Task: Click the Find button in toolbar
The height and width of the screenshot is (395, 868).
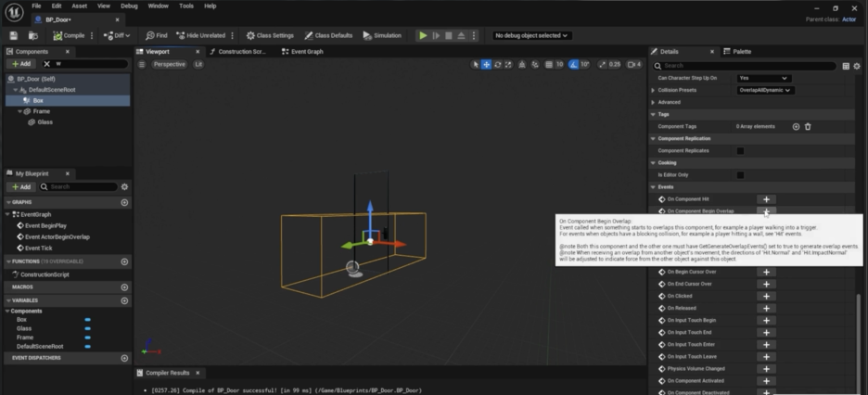Action: [x=156, y=35]
